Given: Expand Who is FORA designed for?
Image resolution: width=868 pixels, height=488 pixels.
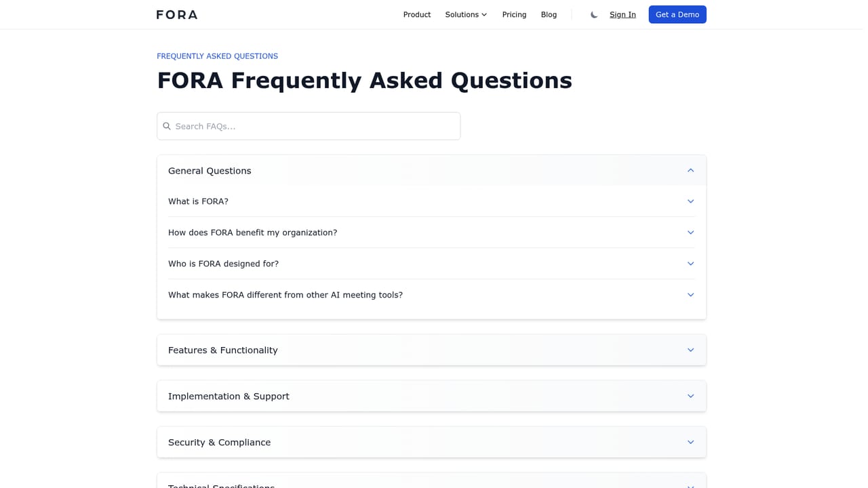Looking at the screenshot, I should [431, 264].
